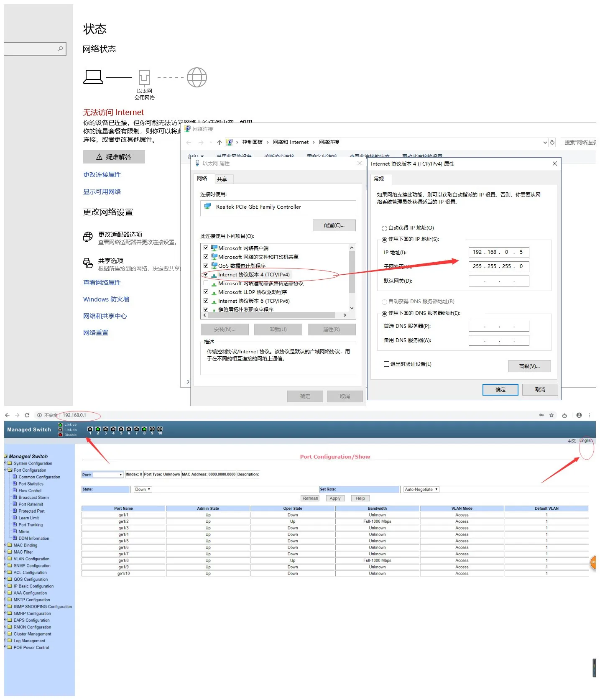Click the browser back arrow
600x700 pixels.
click(x=7, y=415)
